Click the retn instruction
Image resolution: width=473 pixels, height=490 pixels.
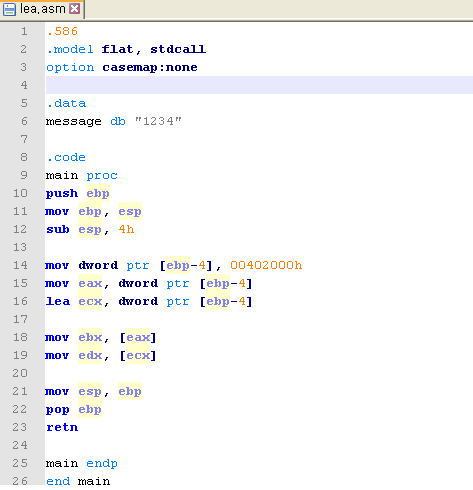[62, 427]
